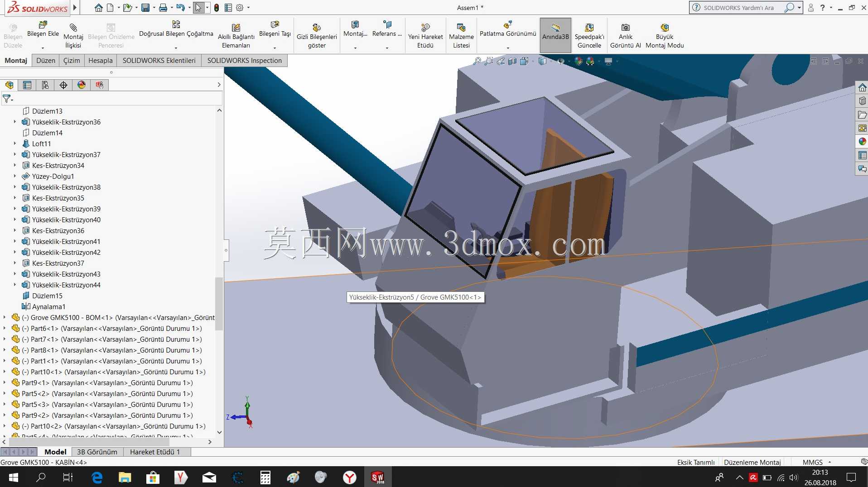Open the DisplayManager color ball tab
The height and width of the screenshot is (487, 868).
tap(82, 85)
